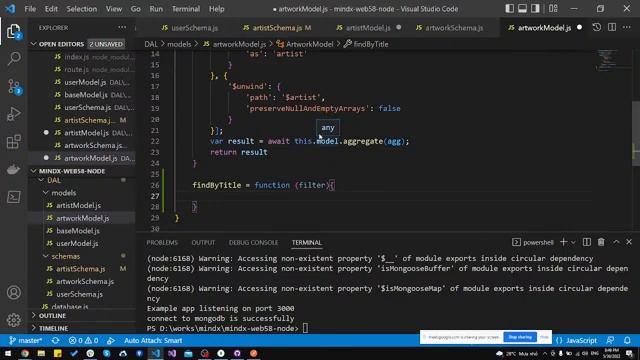The image size is (640, 360).
Task: Switch to the Output panel tab
Action: (x=203, y=242)
